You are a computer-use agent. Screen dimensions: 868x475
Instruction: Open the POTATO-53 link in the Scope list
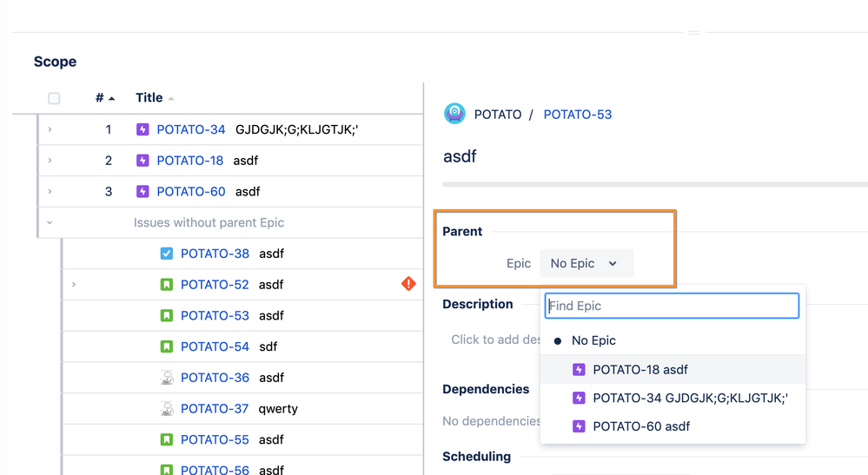point(215,315)
